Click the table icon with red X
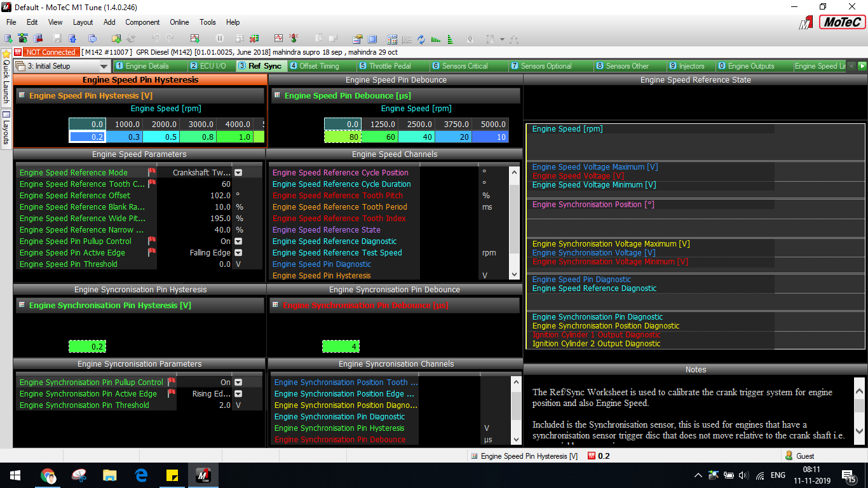868x488 pixels. [x=254, y=39]
